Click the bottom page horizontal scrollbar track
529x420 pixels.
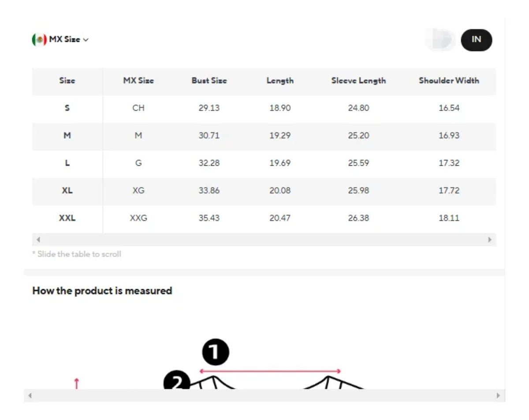pos(264,395)
